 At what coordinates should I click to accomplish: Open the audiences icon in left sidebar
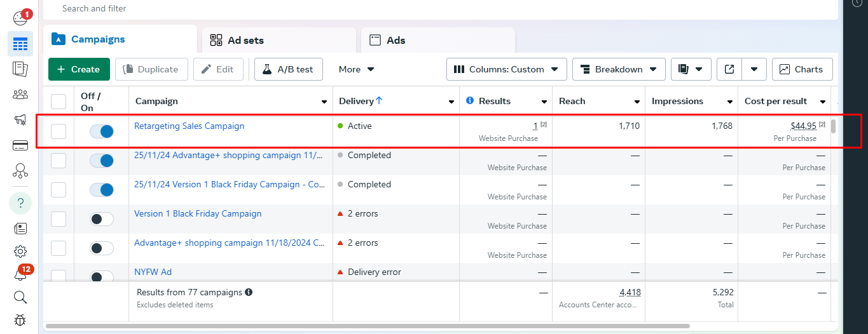coord(20,95)
